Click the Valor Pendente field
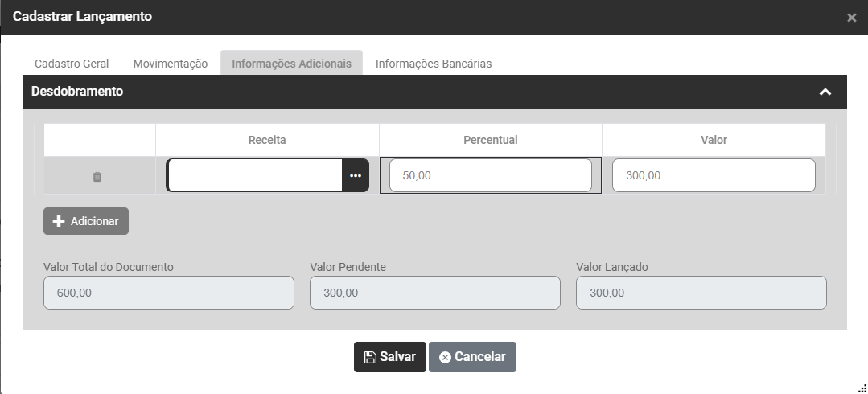Image resolution: width=868 pixels, height=394 pixels. 434,293
